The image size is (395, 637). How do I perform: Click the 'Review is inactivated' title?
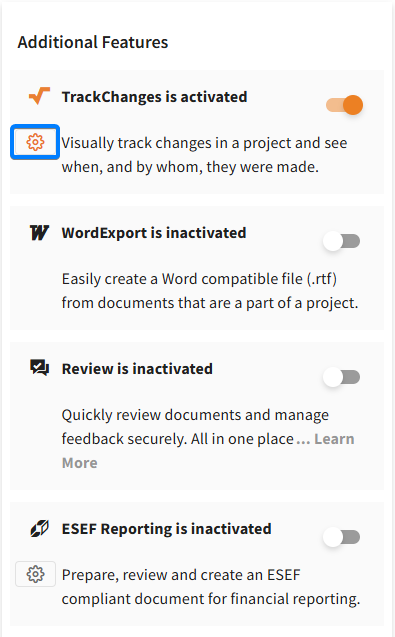(137, 369)
